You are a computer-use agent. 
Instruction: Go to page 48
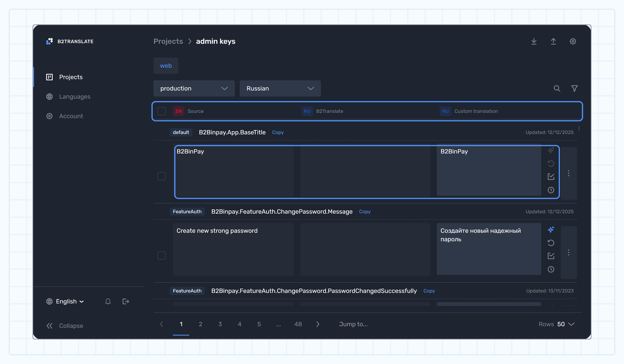tap(298, 324)
